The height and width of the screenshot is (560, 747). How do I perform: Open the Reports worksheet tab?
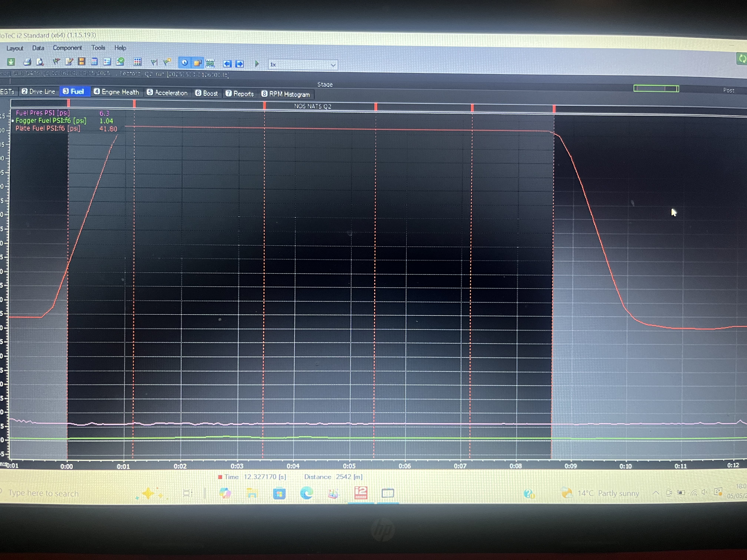[240, 94]
